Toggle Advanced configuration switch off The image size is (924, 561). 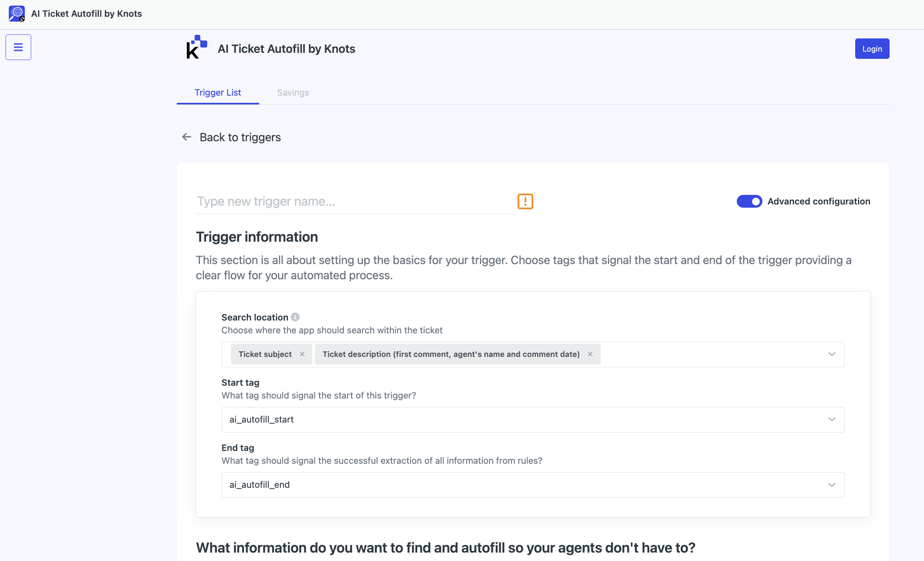[749, 201]
